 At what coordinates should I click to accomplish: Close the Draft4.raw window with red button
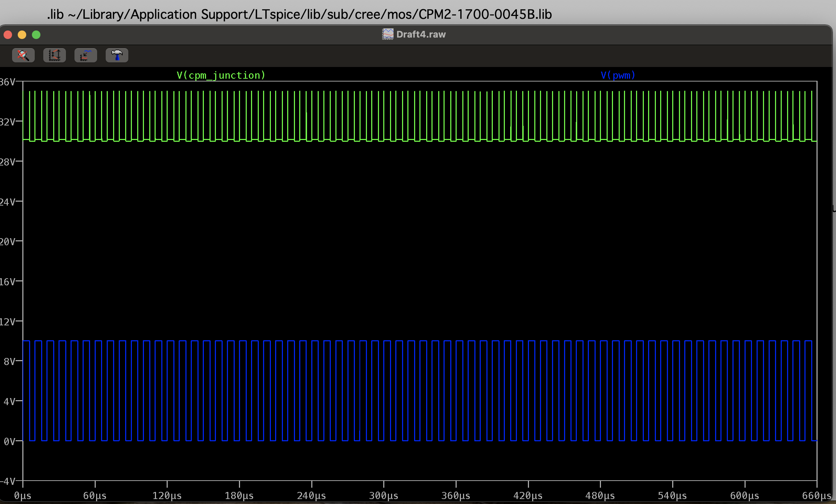8,35
